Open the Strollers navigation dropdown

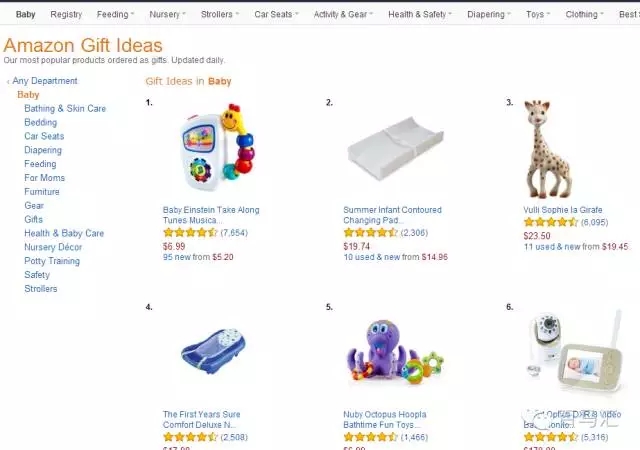click(x=217, y=15)
